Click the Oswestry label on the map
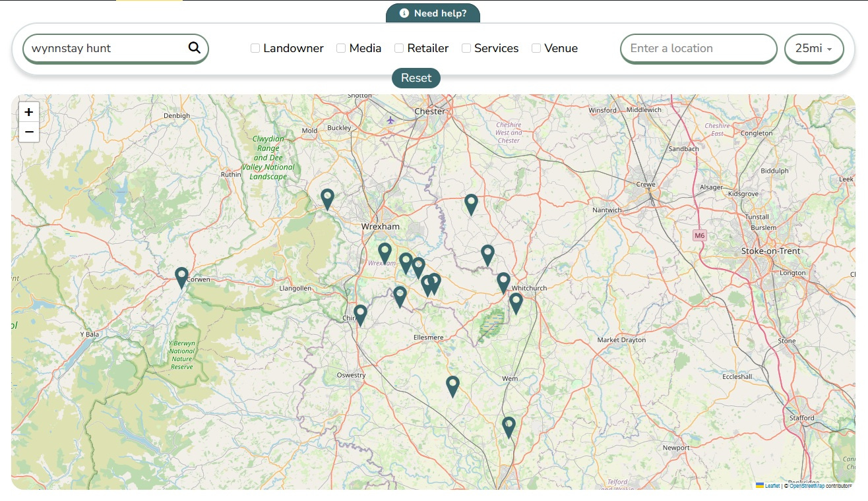The height and width of the screenshot is (501, 868). 351,375
